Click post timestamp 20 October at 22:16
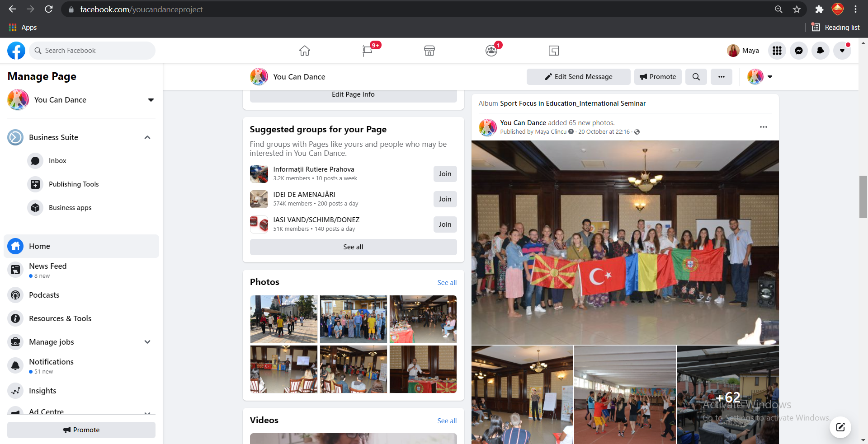 pyautogui.click(x=604, y=132)
